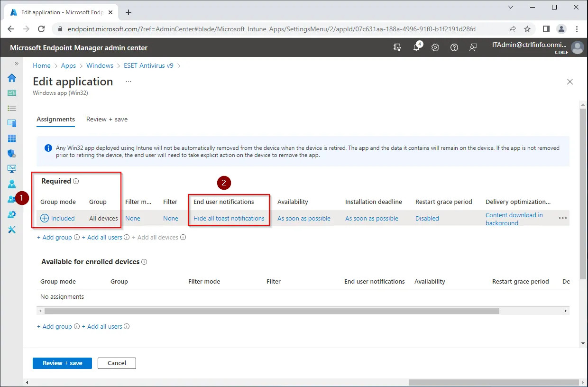Image resolution: width=588 pixels, height=387 pixels.
Task: Open Installation deadline As soon as possible
Action: pos(372,219)
